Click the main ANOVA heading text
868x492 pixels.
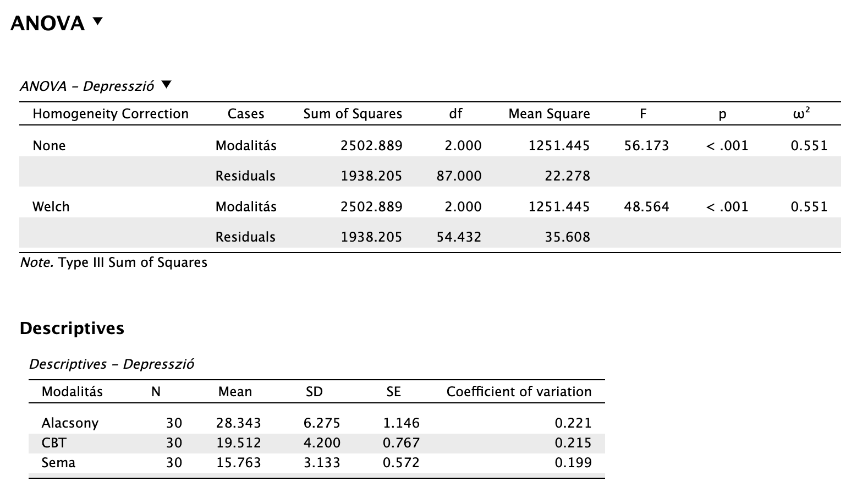[47, 23]
